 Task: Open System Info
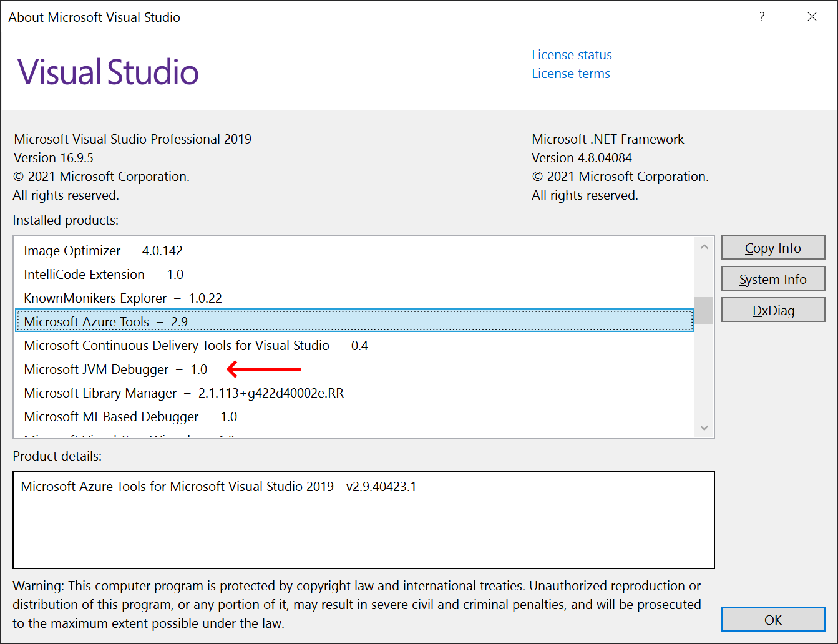(x=773, y=279)
